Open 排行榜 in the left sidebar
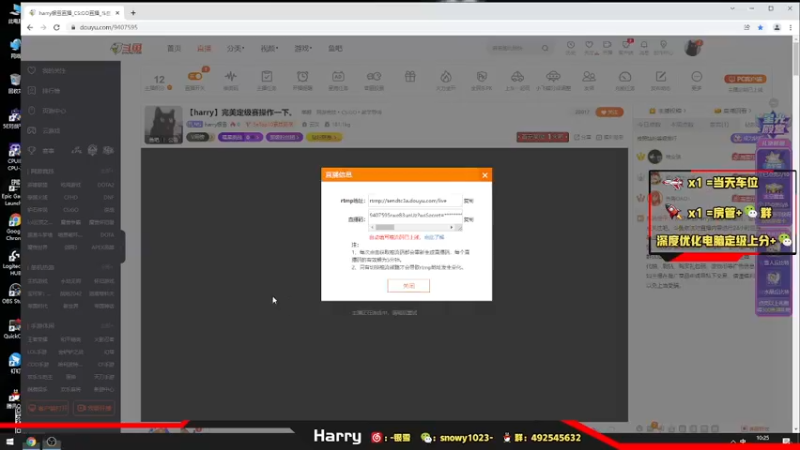Image resolution: width=800 pixels, height=450 pixels. [45, 91]
